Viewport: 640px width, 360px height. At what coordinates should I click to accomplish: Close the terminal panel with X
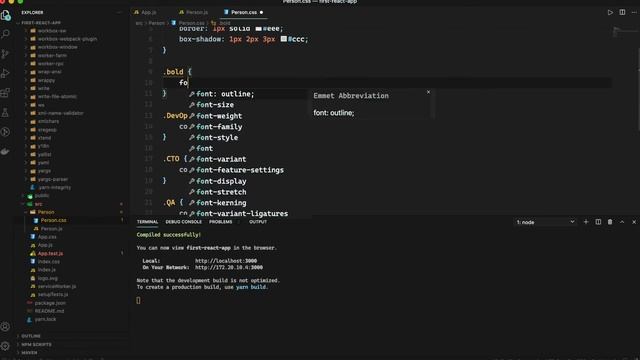634,222
